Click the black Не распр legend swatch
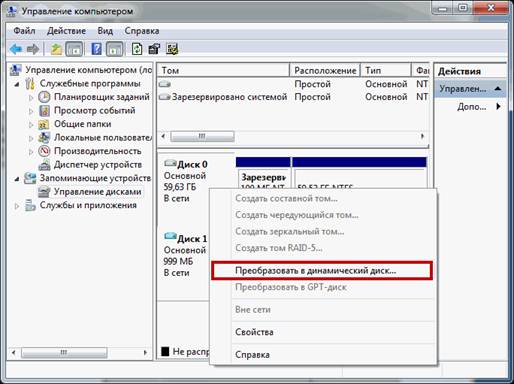 click(x=165, y=351)
